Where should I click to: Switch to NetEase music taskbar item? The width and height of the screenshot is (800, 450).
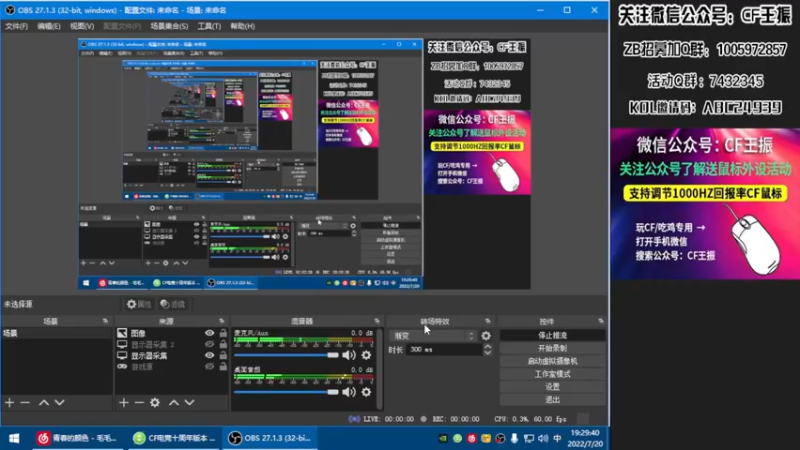[x=78, y=438]
